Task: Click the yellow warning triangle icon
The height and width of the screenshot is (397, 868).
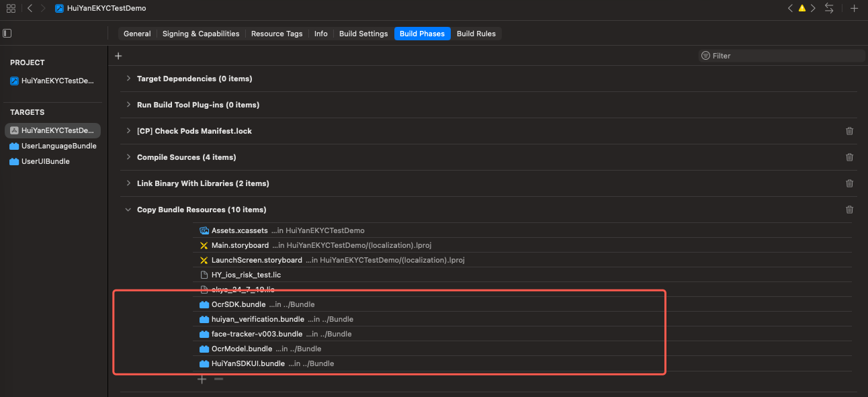Action: [x=801, y=8]
